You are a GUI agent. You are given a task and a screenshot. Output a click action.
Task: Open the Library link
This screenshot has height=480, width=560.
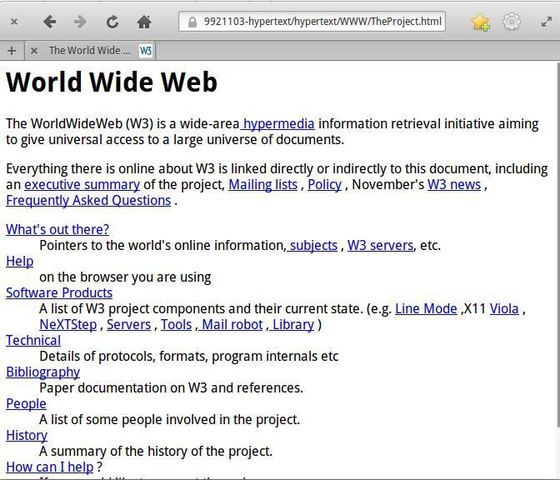tap(293, 324)
